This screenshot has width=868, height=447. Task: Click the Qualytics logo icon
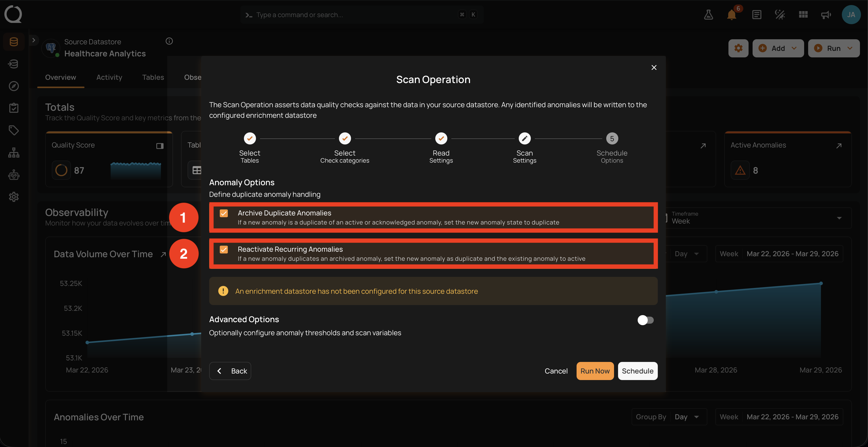click(x=13, y=14)
